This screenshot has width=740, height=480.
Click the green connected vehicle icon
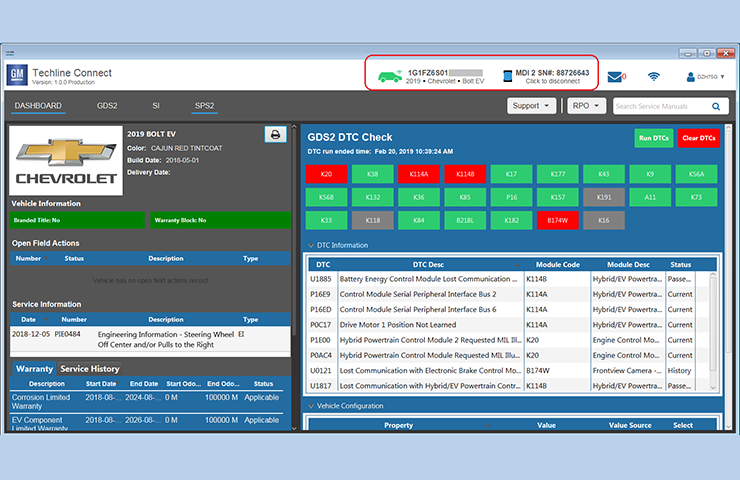388,76
